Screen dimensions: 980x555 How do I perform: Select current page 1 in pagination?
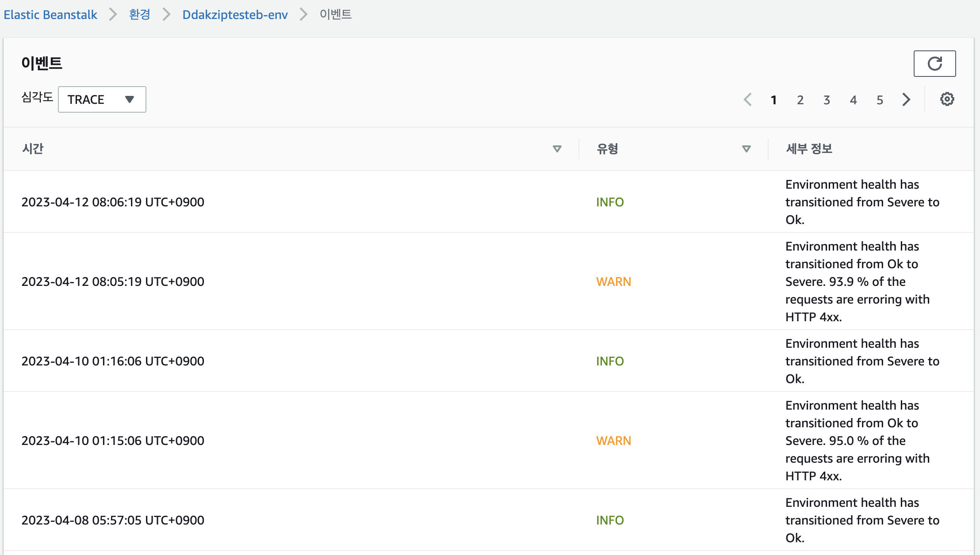point(773,100)
